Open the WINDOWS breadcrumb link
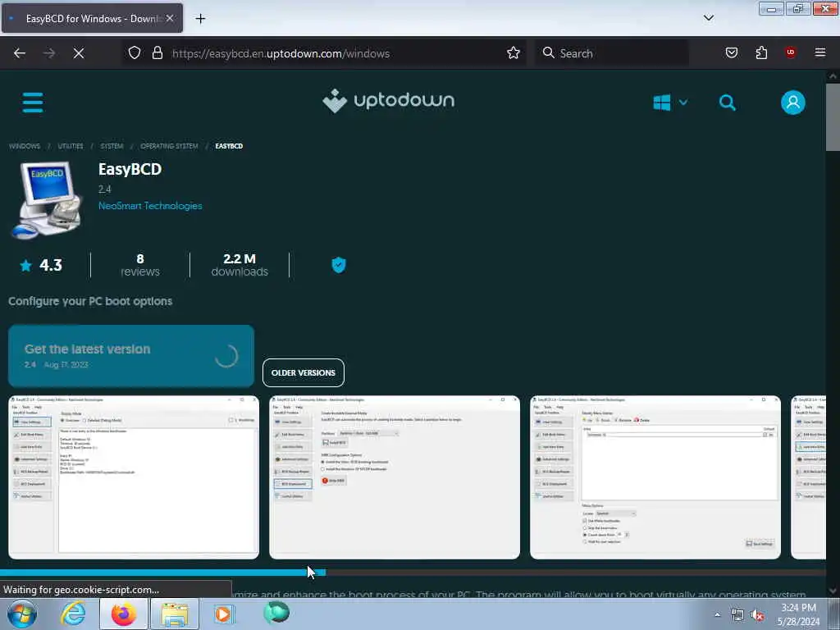This screenshot has height=630, width=840. point(25,146)
